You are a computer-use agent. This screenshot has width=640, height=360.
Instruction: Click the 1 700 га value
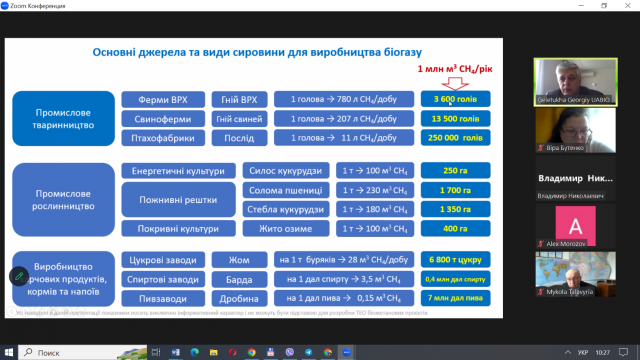coord(456,190)
